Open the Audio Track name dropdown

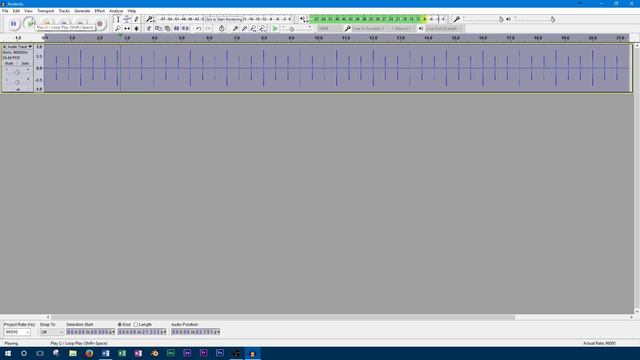(x=20, y=47)
